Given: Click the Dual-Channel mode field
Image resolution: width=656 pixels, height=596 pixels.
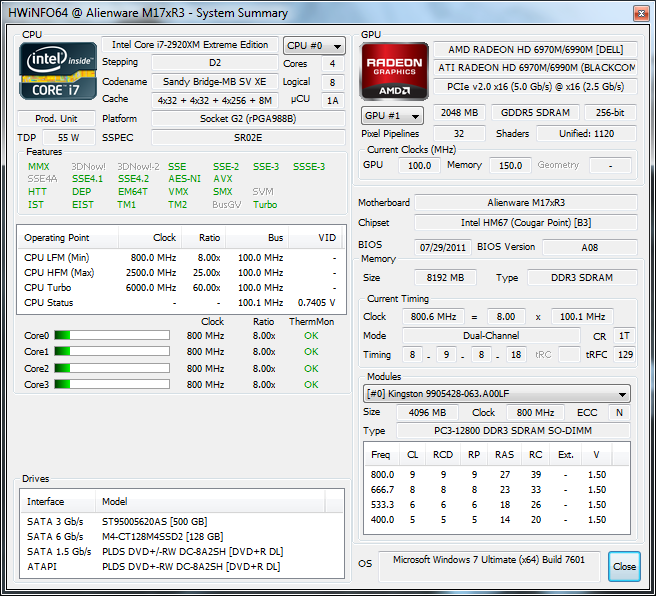Looking at the screenshot, I should click(x=491, y=335).
